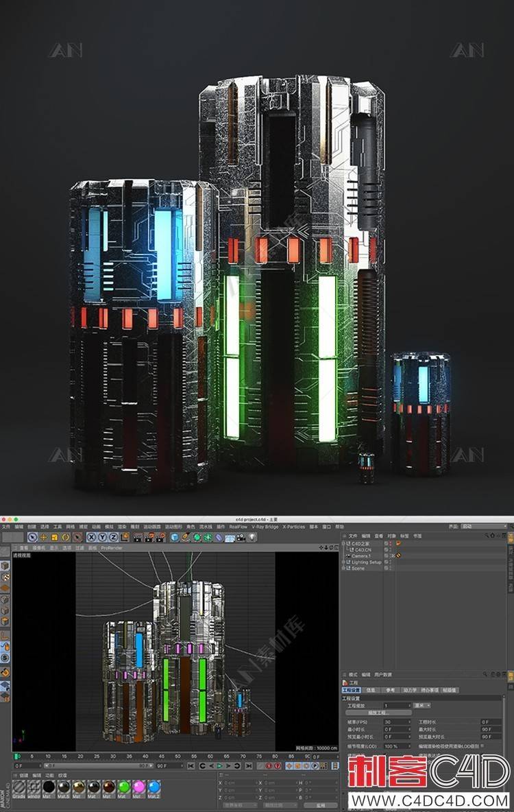Click the FPS value field showing 30

(x=397, y=721)
